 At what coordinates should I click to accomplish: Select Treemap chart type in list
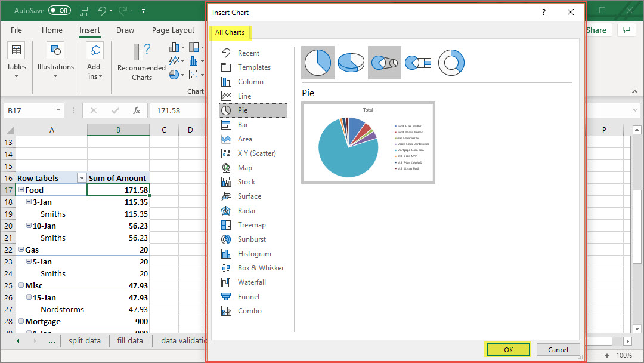point(251,225)
